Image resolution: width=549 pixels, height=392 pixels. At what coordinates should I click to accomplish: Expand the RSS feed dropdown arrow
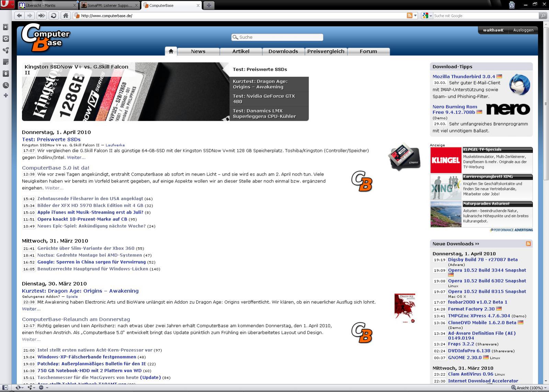pos(415,15)
